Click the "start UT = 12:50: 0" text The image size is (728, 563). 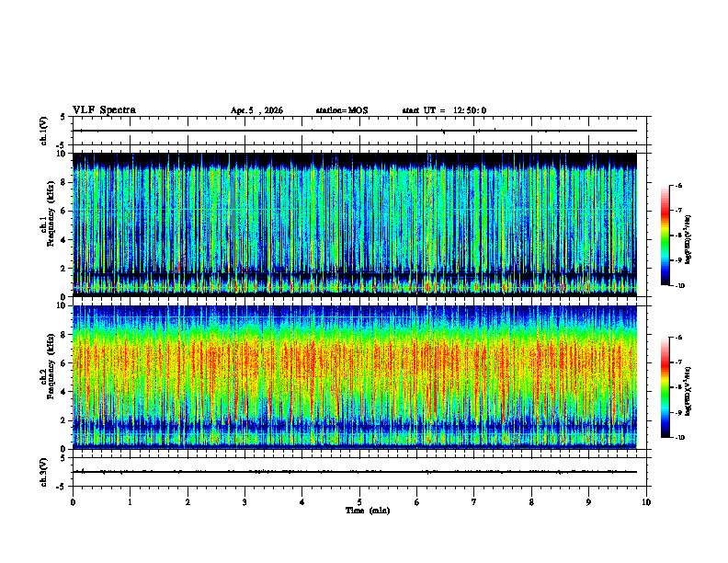point(444,110)
